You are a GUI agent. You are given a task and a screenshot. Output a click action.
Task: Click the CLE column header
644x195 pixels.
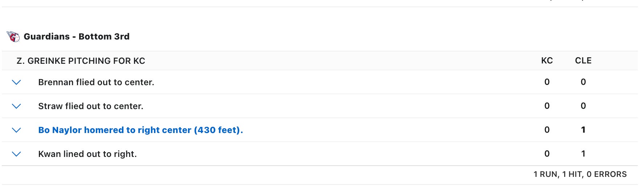click(583, 61)
